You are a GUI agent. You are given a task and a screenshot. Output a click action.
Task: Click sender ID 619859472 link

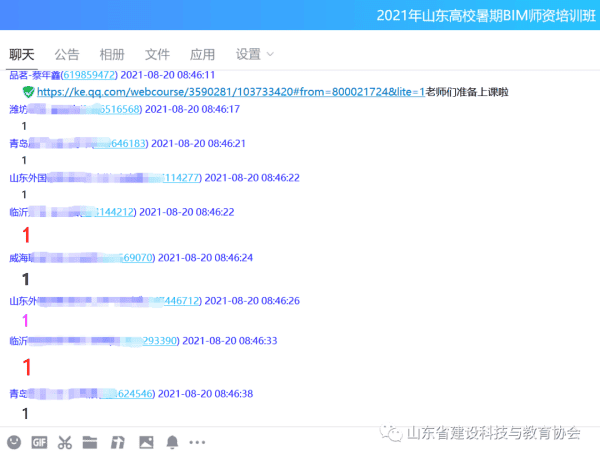89,75
